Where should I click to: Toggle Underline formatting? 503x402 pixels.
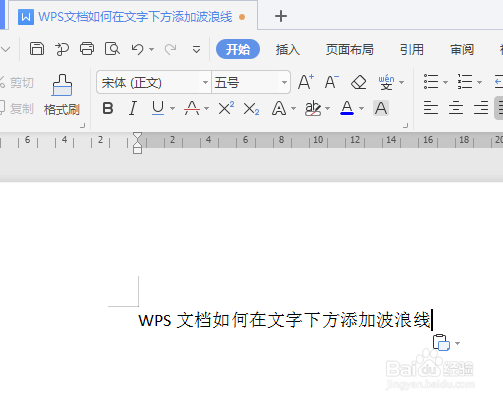[x=158, y=108]
